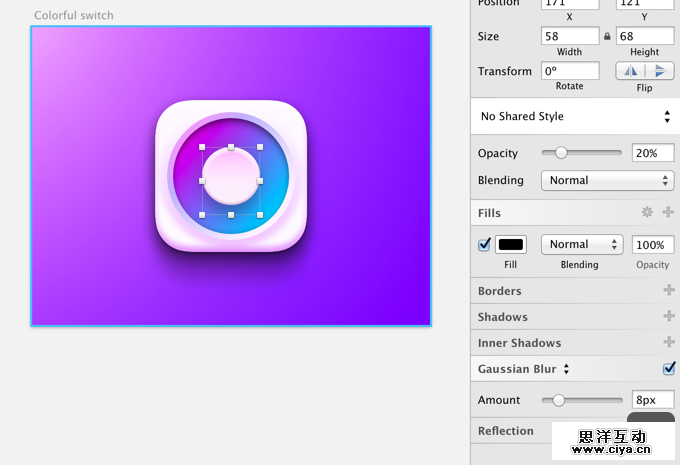
Task: Add an inner shadow with plus icon
Action: click(668, 343)
